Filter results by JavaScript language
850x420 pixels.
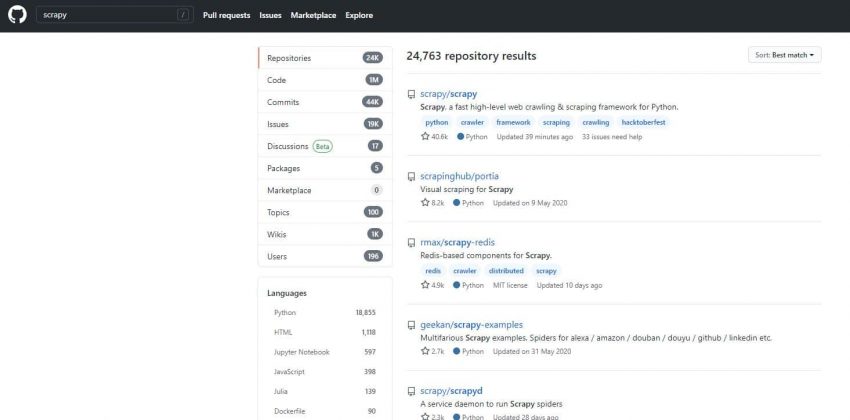325,372
